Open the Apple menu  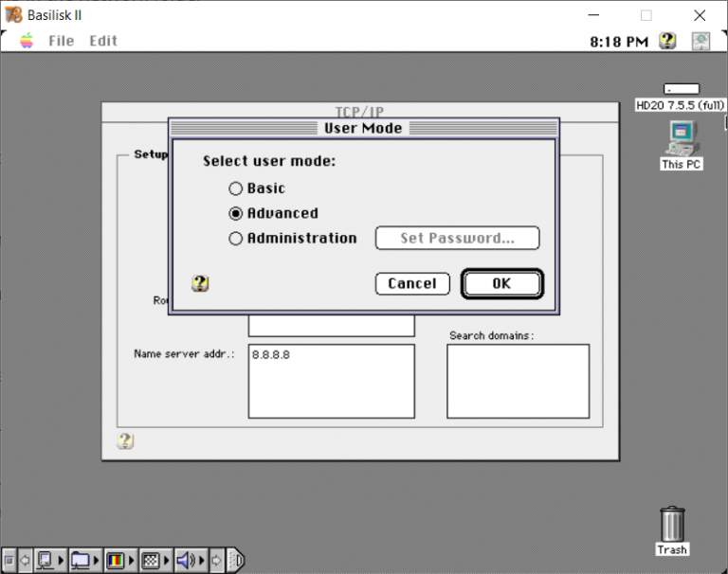[27, 41]
